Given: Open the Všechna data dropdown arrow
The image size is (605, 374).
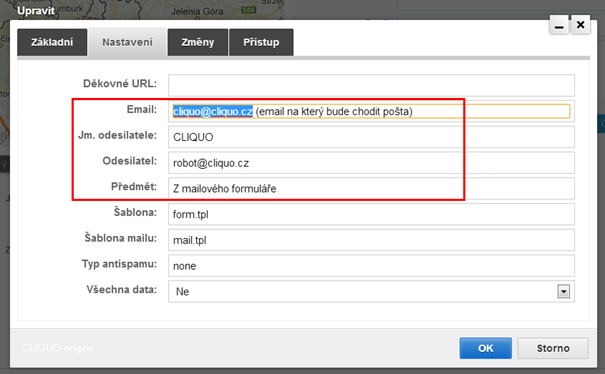Looking at the screenshot, I should 563,291.
